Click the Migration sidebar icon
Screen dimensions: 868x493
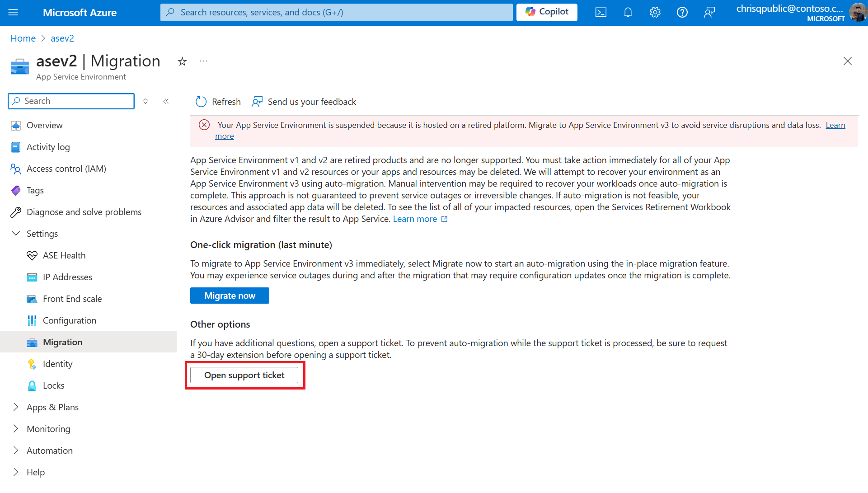tap(32, 342)
